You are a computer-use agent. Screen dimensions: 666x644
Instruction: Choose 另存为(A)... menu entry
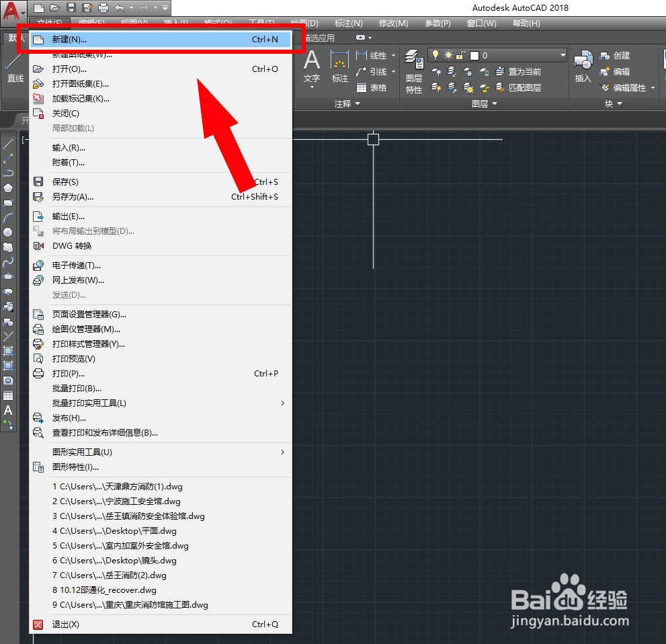(x=161, y=197)
